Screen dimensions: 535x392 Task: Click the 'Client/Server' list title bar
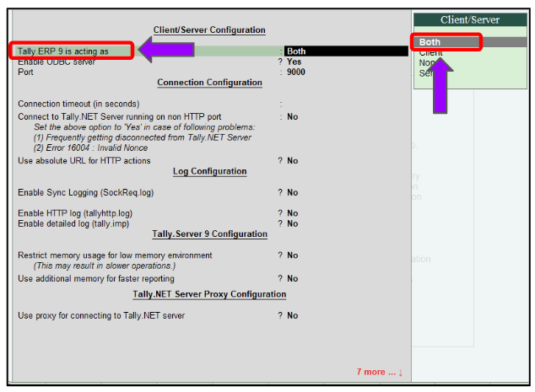click(470, 19)
